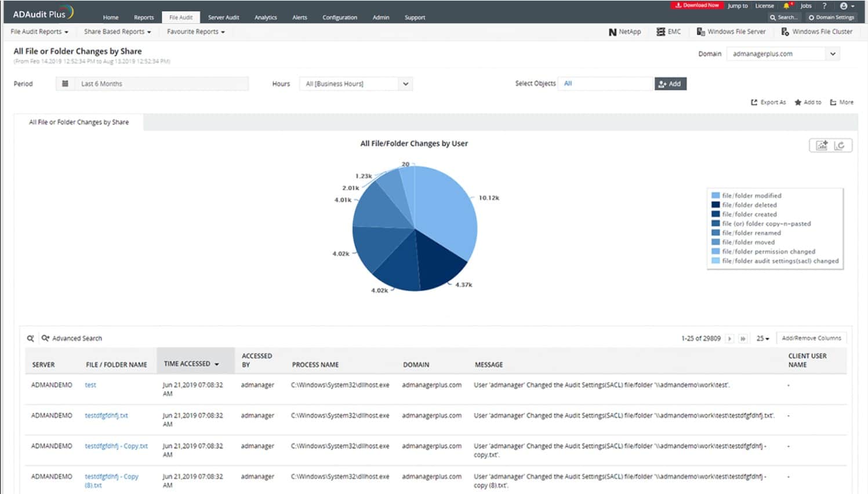The width and height of the screenshot is (868, 494).
Task: Toggle file/folder renamed legend entry
Action: coord(746,233)
